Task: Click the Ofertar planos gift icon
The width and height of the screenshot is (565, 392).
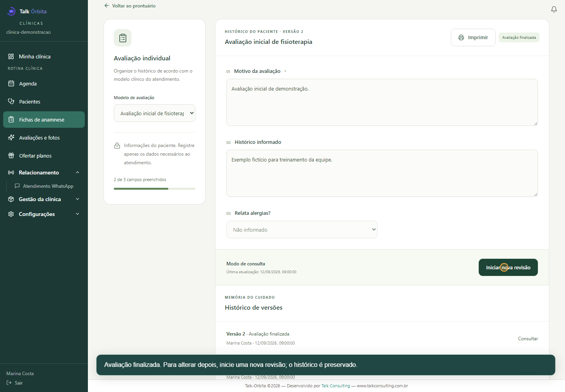Action: (11, 156)
